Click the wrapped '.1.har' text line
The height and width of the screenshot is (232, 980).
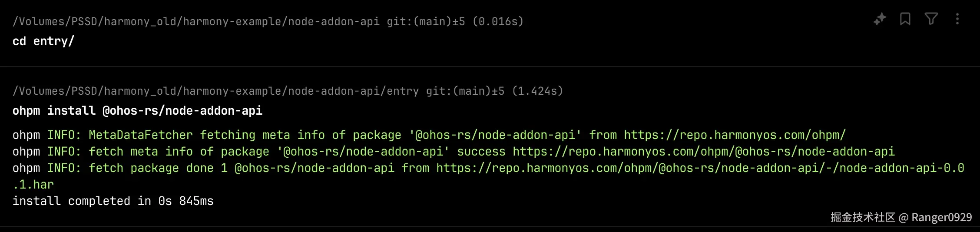33,185
